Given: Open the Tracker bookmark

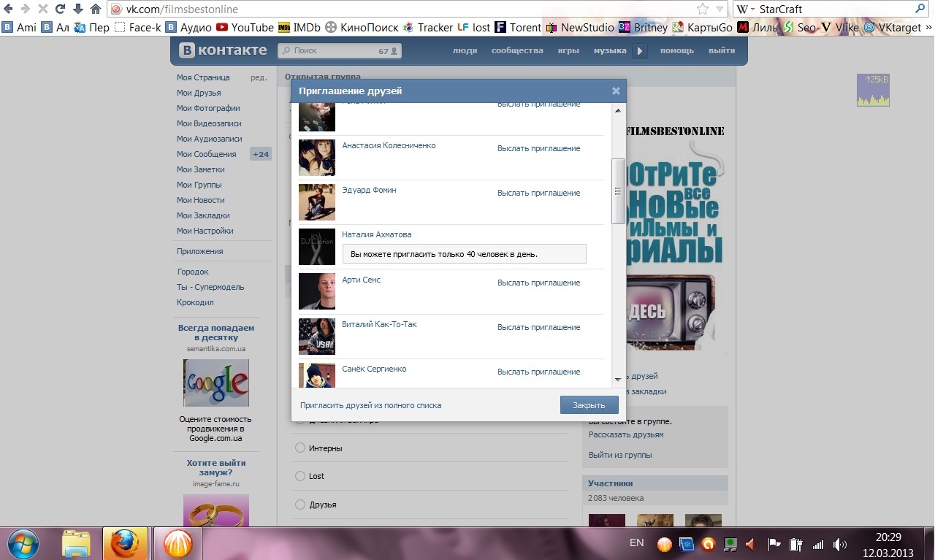Looking at the screenshot, I should click(427, 28).
